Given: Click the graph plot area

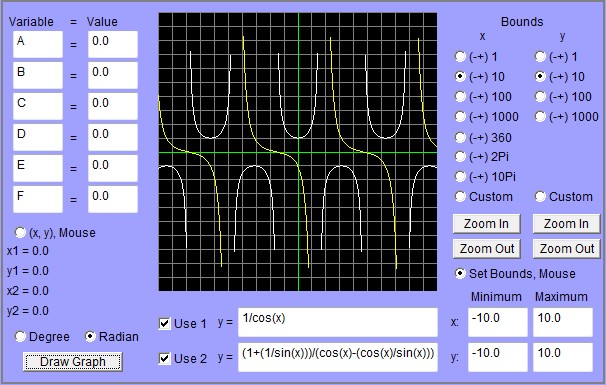Looking at the screenshot, I should click(x=298, y=152).
